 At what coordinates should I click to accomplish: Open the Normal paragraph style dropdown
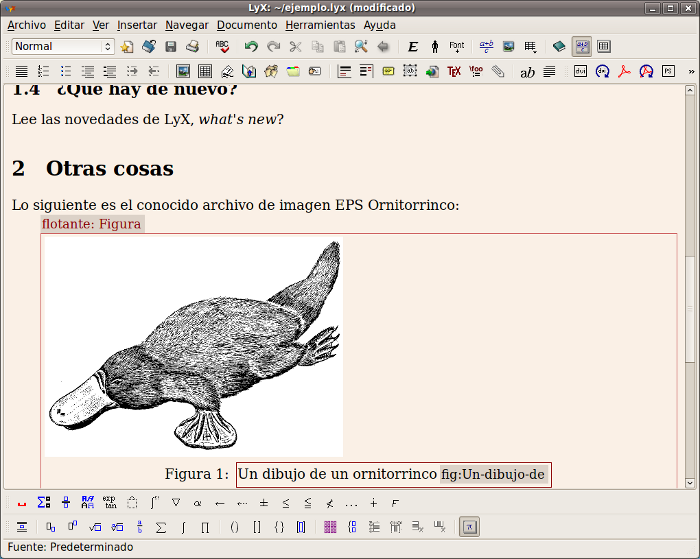(63, 46)
